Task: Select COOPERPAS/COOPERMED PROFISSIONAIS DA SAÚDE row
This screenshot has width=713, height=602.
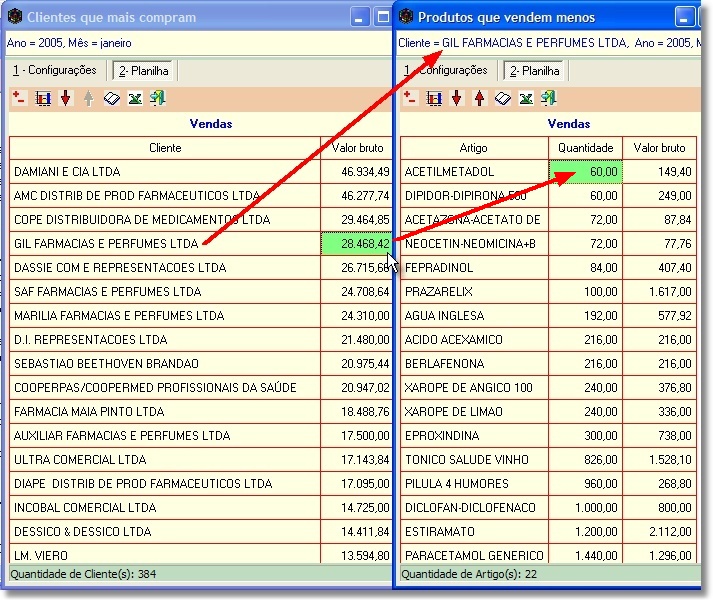Action: 201,388
